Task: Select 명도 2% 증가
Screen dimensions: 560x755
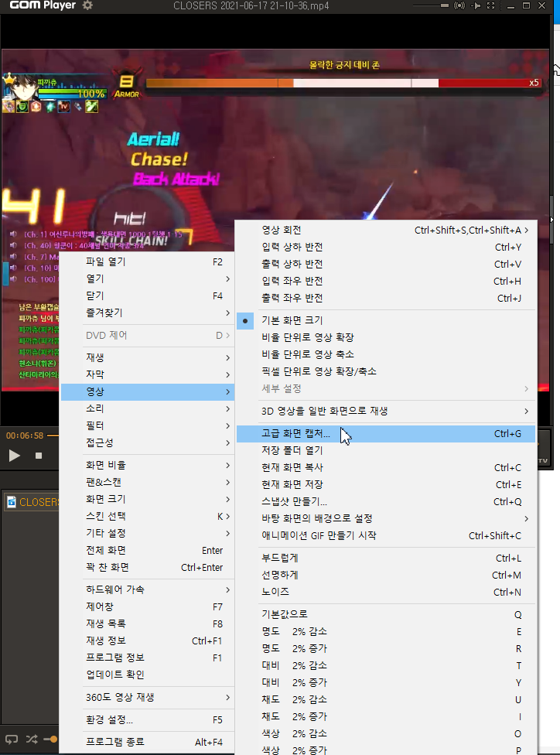Action: pos(386,648)
